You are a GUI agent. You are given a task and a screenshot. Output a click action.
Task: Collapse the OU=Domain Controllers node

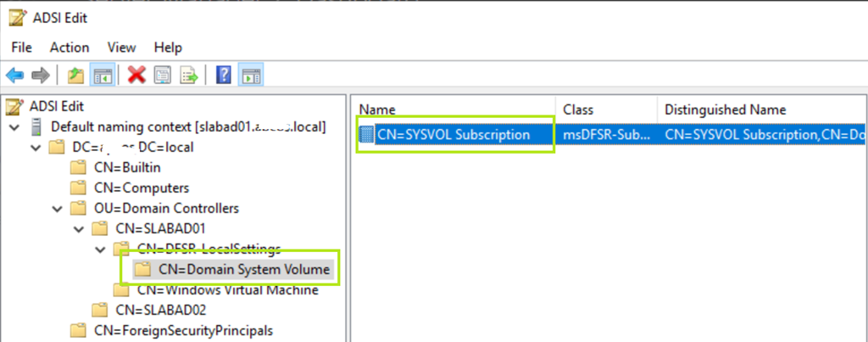coord(58,209)
